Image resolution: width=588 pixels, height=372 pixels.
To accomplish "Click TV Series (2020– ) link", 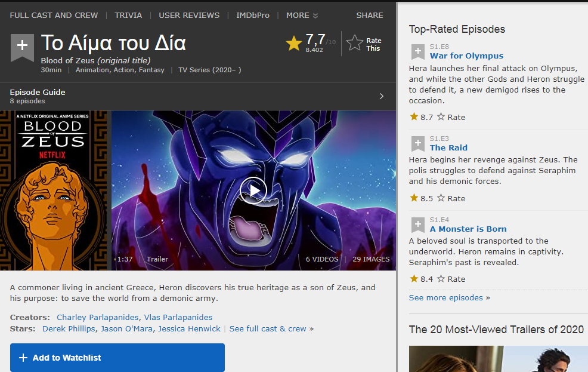I will point(210,70).
